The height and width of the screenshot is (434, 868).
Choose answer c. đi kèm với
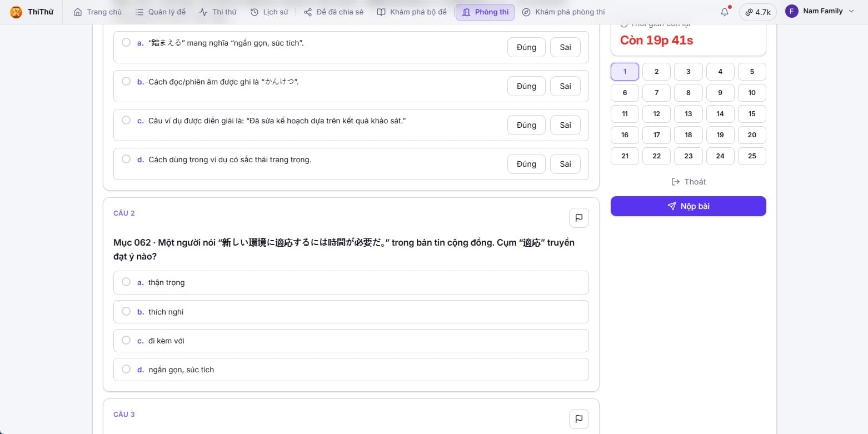[x=351, y=341]
